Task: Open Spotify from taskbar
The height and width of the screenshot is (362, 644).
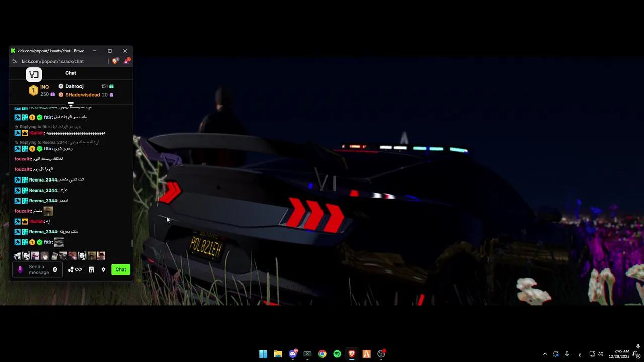Action: click(337, 354)
